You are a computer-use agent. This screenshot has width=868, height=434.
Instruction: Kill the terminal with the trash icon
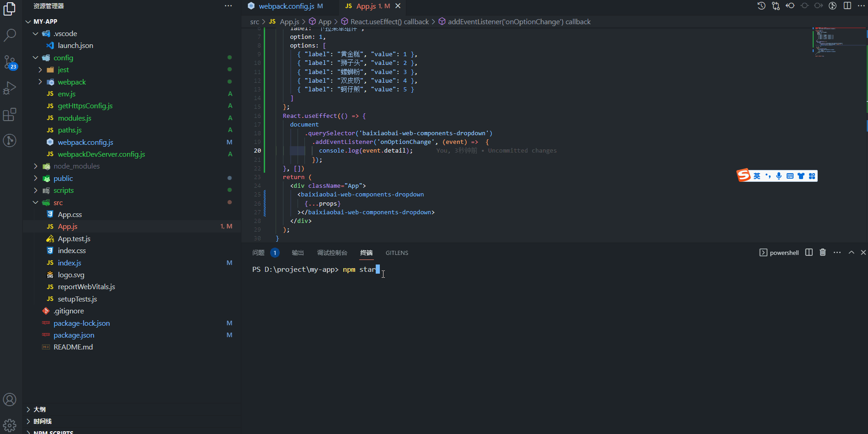822,252
